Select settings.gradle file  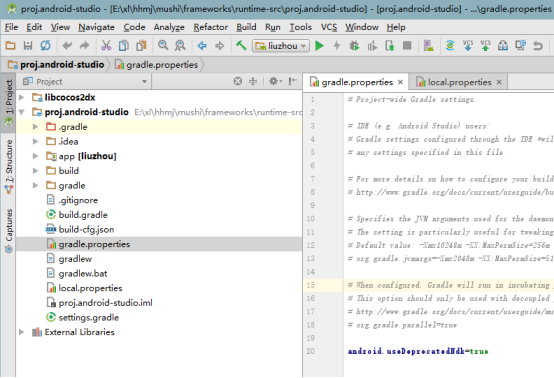coord(88,317)
